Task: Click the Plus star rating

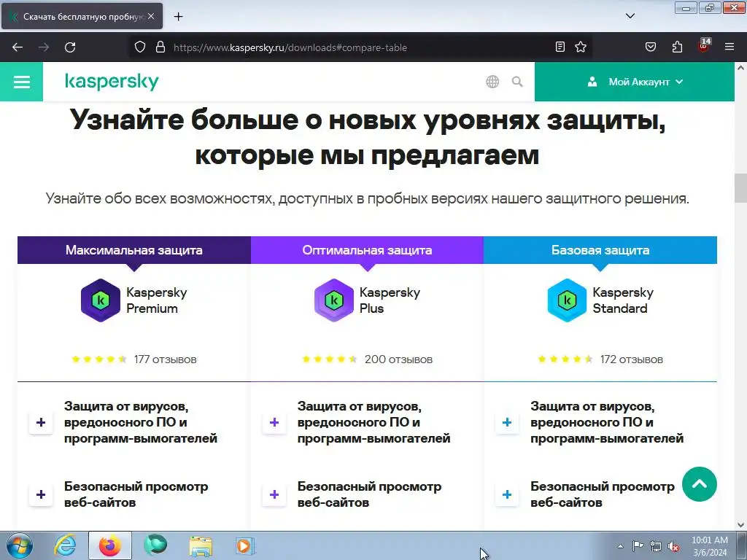Action: (330, 359)
